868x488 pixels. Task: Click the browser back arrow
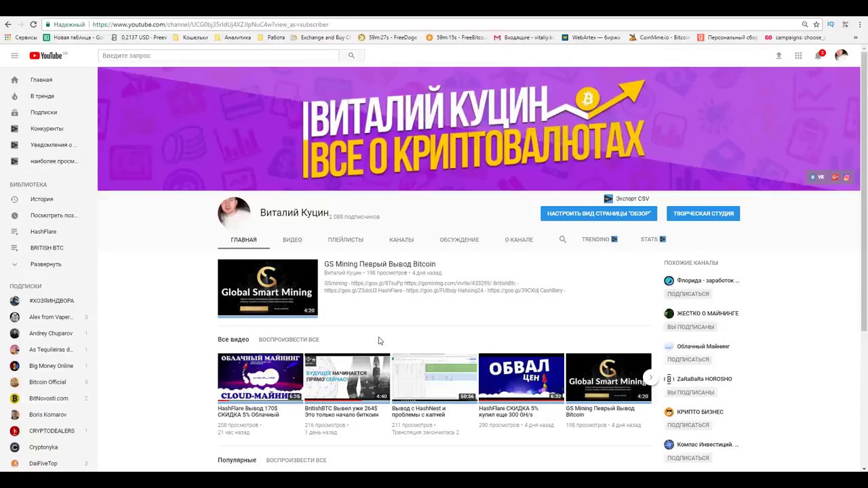coord(8,24)
